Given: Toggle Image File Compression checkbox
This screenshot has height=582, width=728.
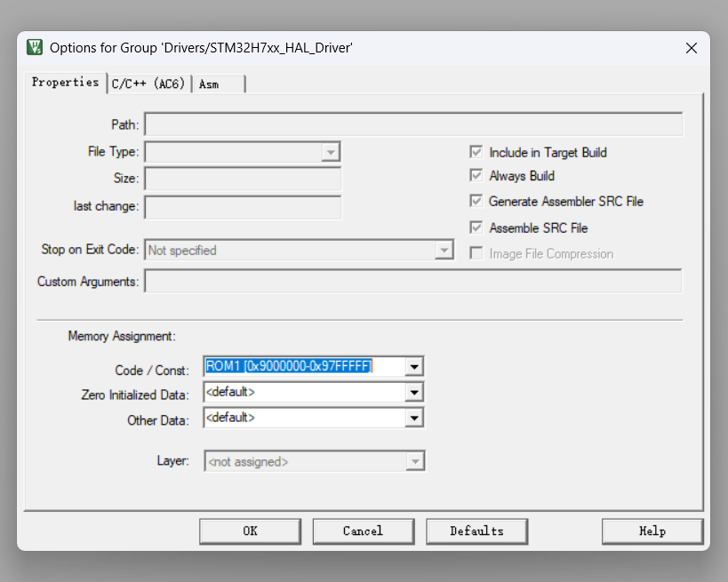Looking at the screenshot, I should (x=476, y=253).
